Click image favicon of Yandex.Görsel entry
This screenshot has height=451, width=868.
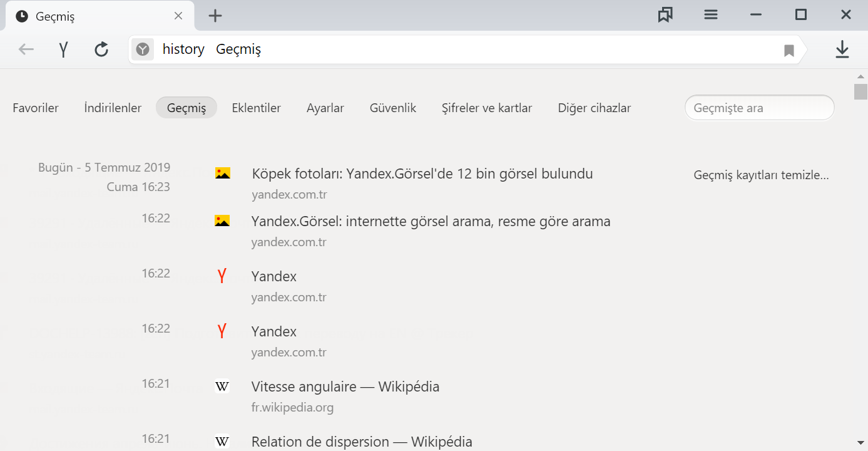click(222, 221)
